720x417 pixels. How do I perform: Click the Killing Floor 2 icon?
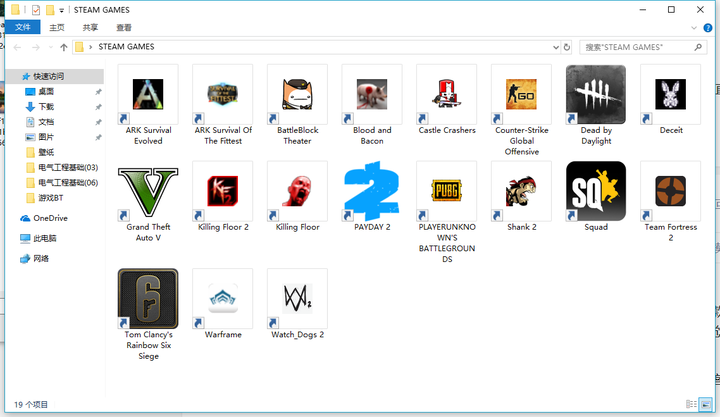(223, 191)
